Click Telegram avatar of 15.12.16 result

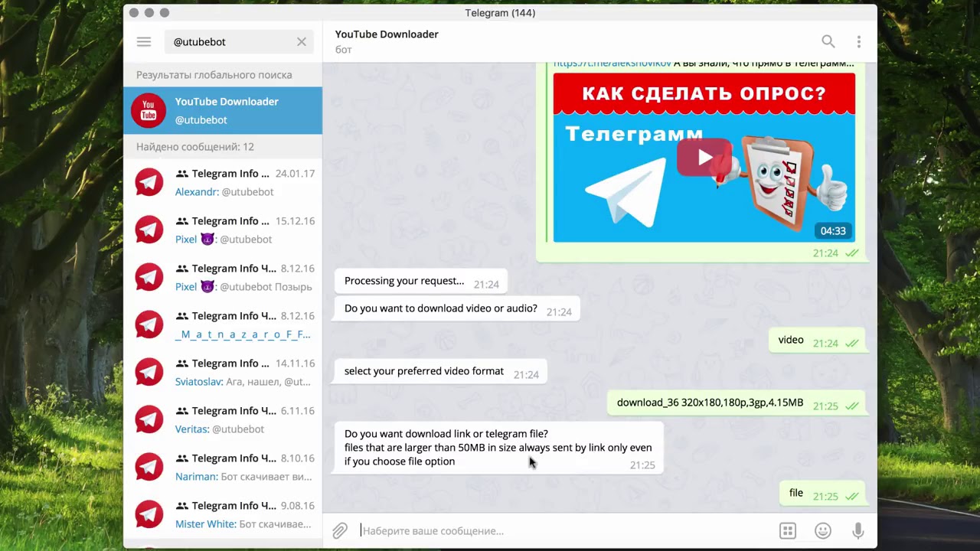149,230
